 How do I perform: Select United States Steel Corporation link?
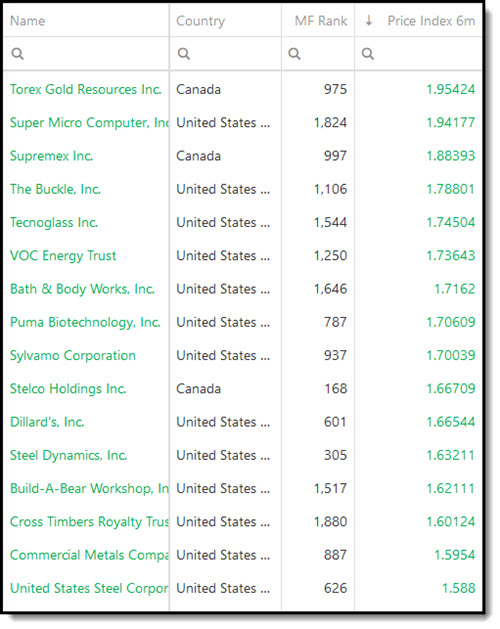pos(89,588)
